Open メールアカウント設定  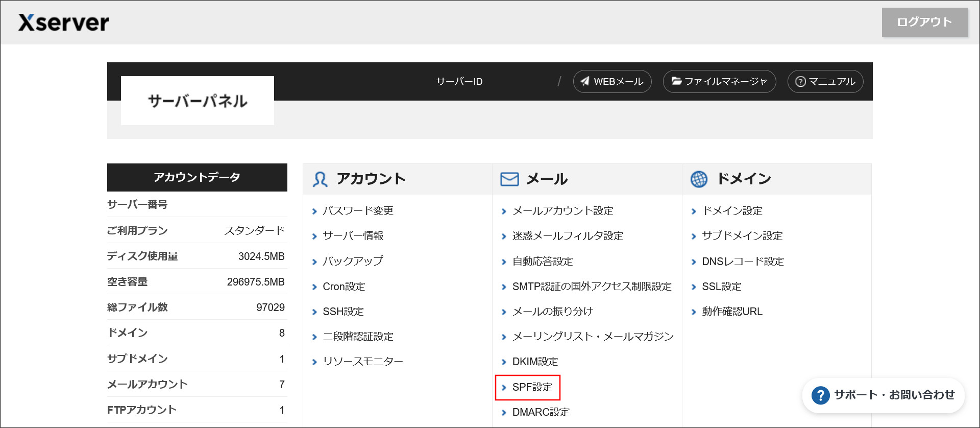point(562,211)
